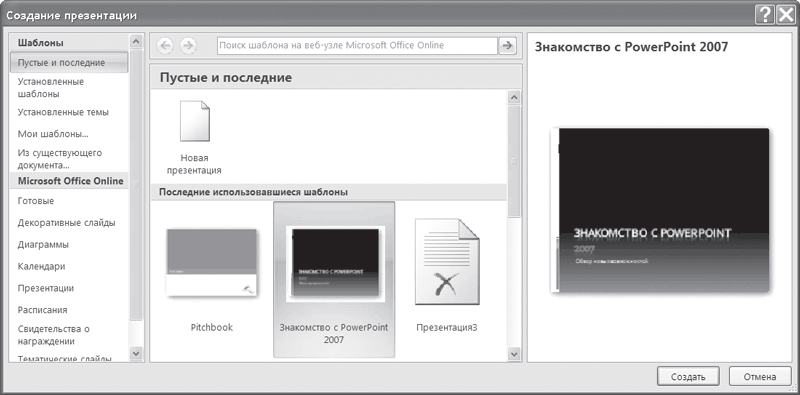800x395 pixels.
Task: Select the Знакомство с PowerPoint 2007 thumbnail
Action: [x=335, y=264]
